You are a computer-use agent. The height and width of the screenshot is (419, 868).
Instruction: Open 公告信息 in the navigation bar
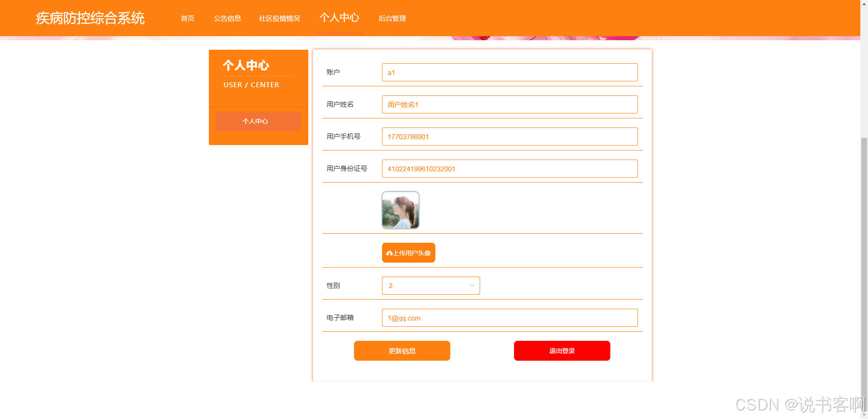227,19
